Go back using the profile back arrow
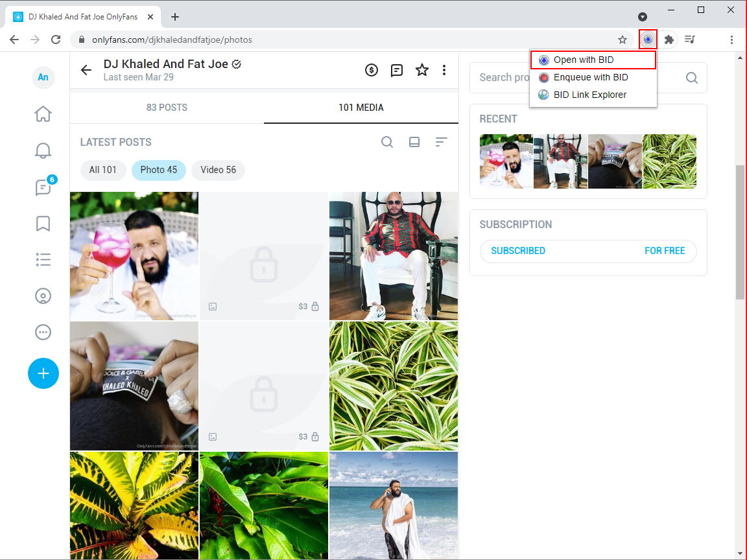 [x=86, y=70]
